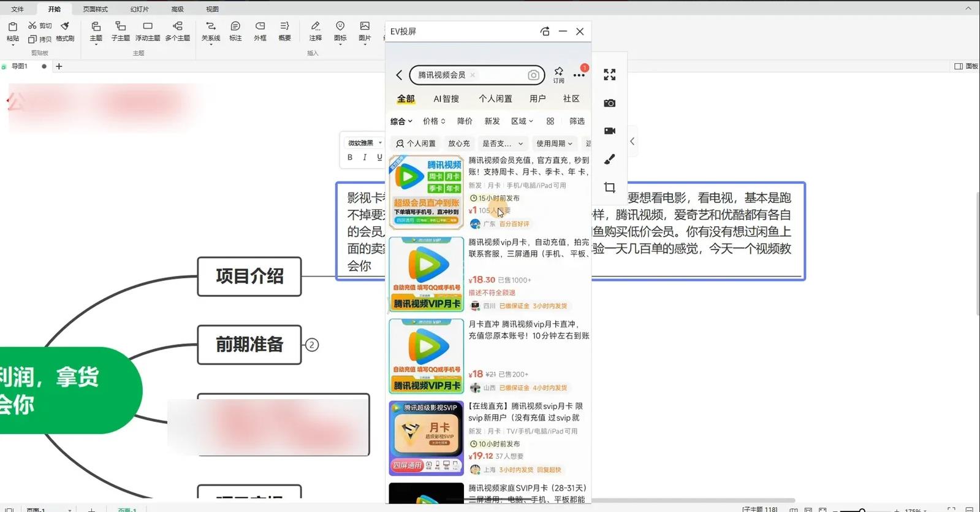Image resolution: width=980 pixels, height=512 pixels.
Task: Collapse the ribbon with top-right chevron
Action: tap(968, 9)
